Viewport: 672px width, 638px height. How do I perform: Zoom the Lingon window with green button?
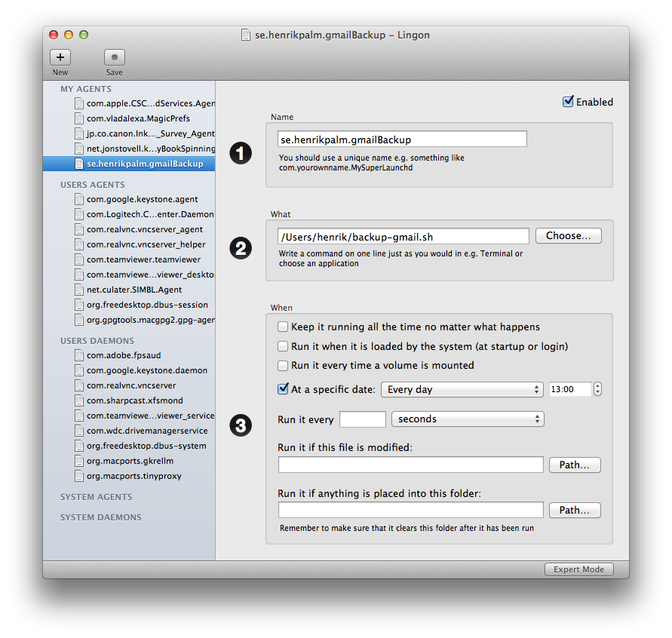84,35
